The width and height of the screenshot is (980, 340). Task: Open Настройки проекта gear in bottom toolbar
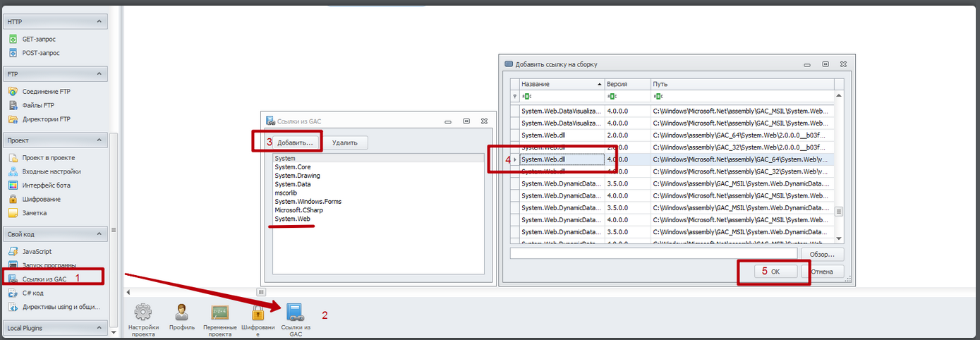point(143,312)
